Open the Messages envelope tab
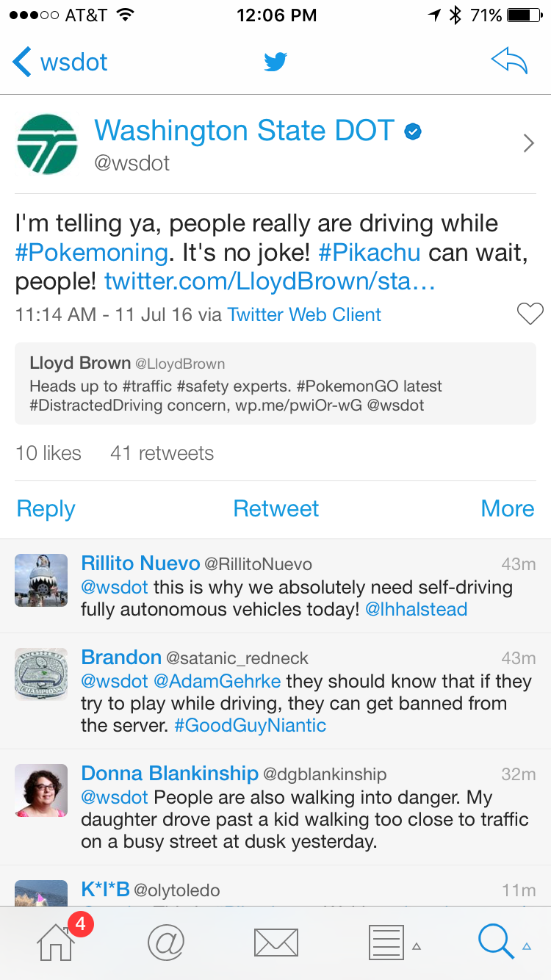This screenshot has width=551, height=980. click(275, 942)
